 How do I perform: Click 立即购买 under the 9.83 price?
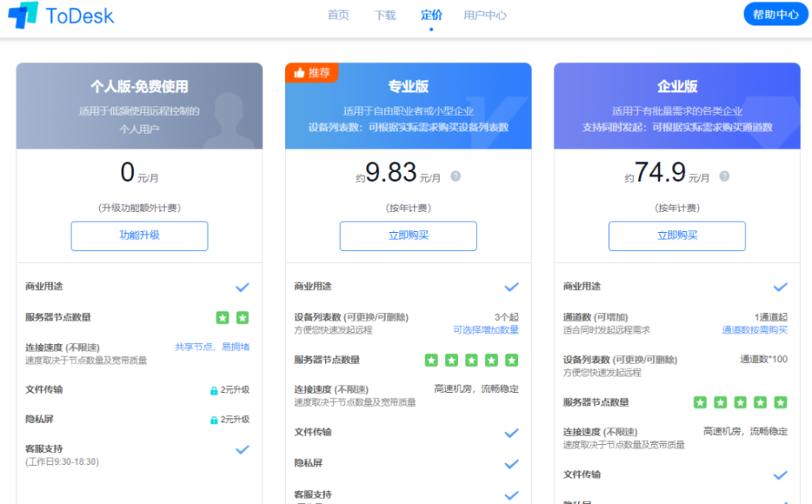coord(408,236)
